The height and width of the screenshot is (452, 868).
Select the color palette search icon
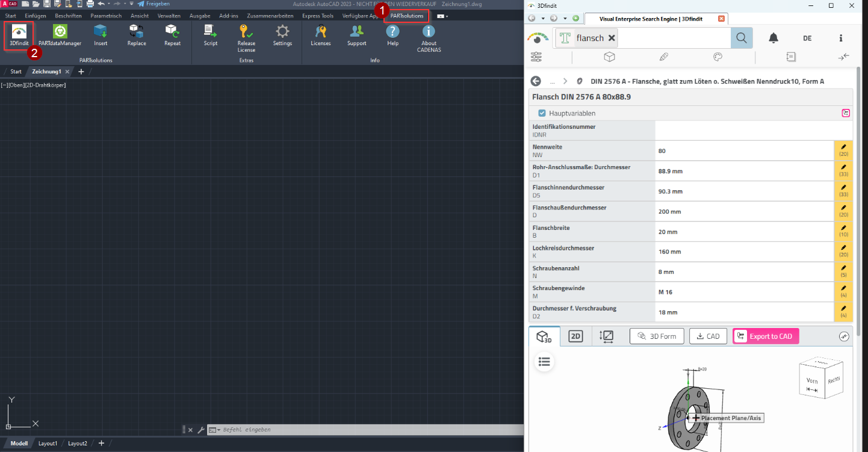pyautogui.click(x=718, y=57)
